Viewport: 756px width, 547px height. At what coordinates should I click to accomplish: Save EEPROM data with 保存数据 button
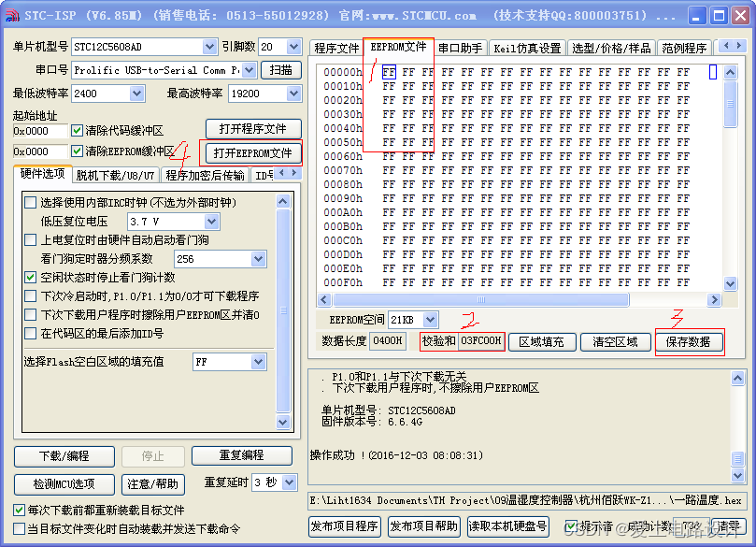tap(690, 340)
